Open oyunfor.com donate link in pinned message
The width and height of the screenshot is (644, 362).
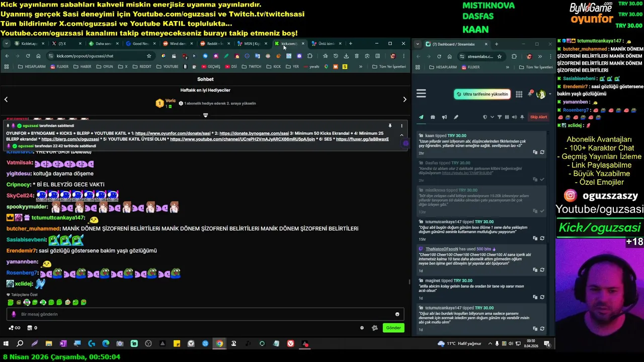(x=173, y=133)
